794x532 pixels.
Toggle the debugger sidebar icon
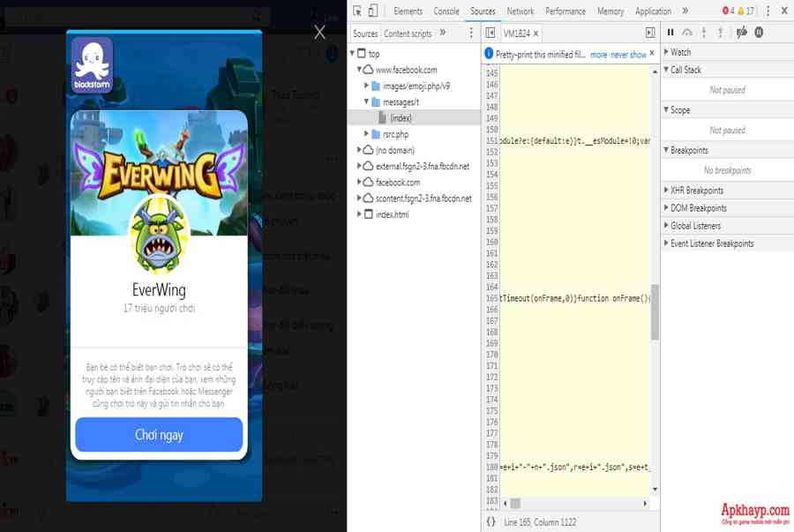coord(650,33)
